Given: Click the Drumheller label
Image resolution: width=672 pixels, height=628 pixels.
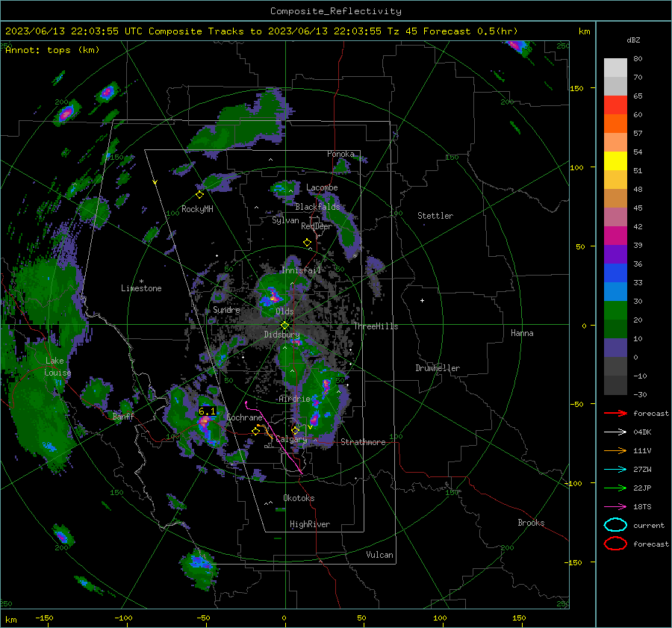Looking at the screenshot, I should [x=438, y=368].
